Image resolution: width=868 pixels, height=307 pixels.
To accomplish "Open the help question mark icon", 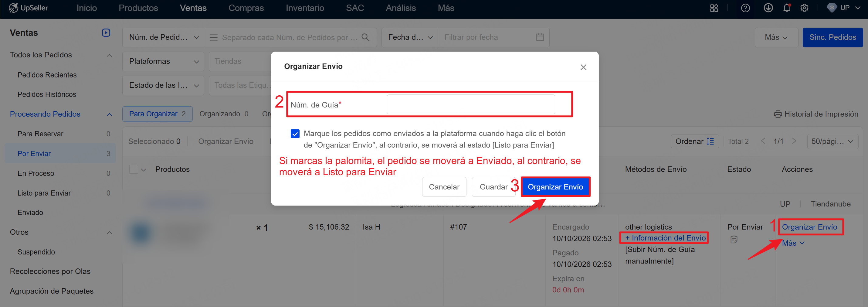I will pyautogui.click(x=745, y=8).
